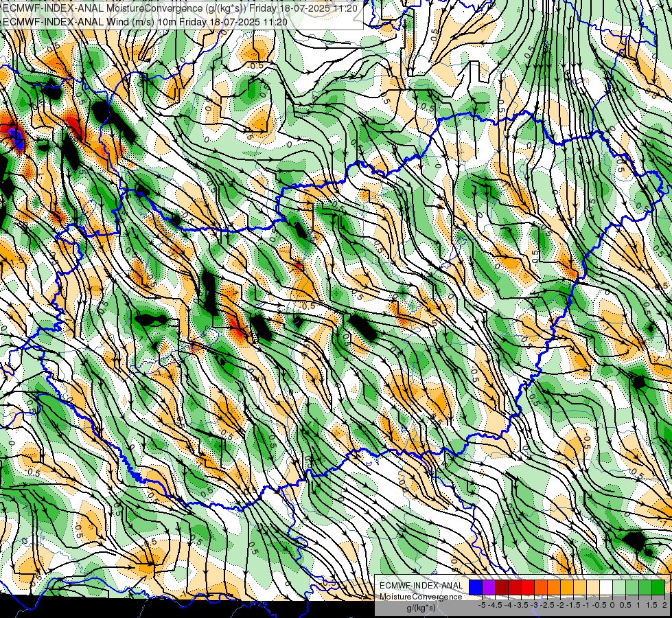Pick the bright red swatch between -3.5 and -3

528,588
